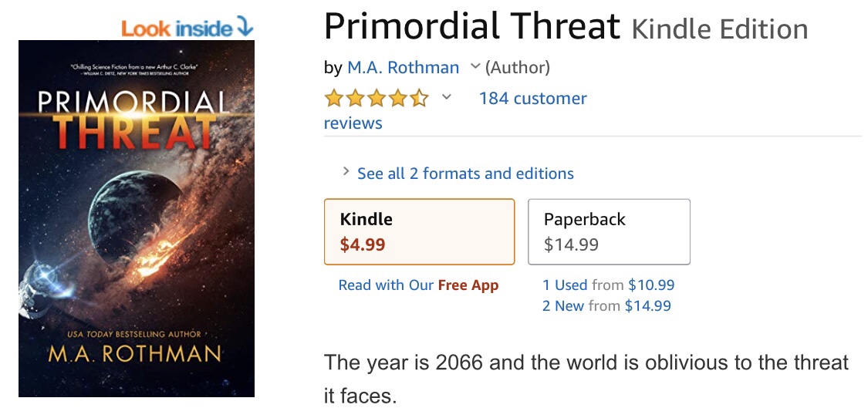Open the star rating breakdown chevron
868x408 pixels.
[x=446, y=97]
